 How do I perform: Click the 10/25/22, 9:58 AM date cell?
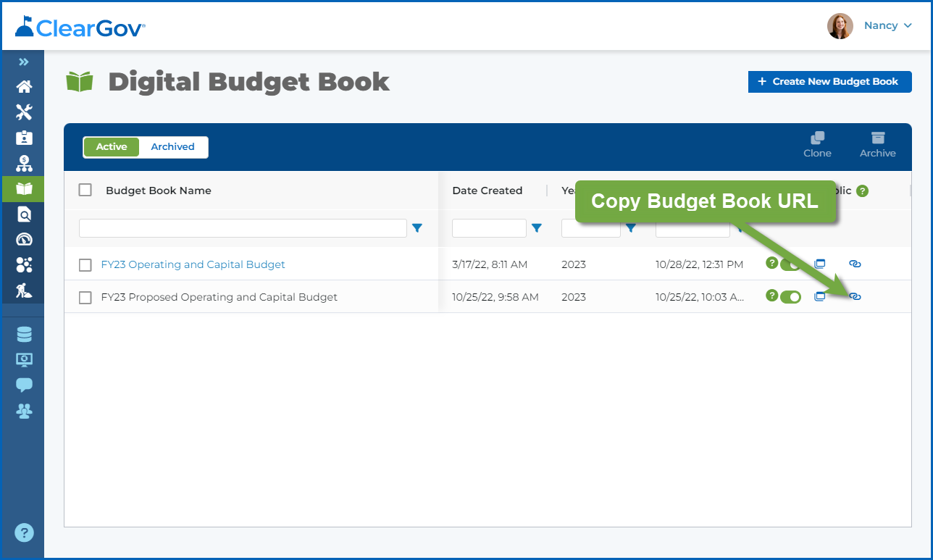495,297
